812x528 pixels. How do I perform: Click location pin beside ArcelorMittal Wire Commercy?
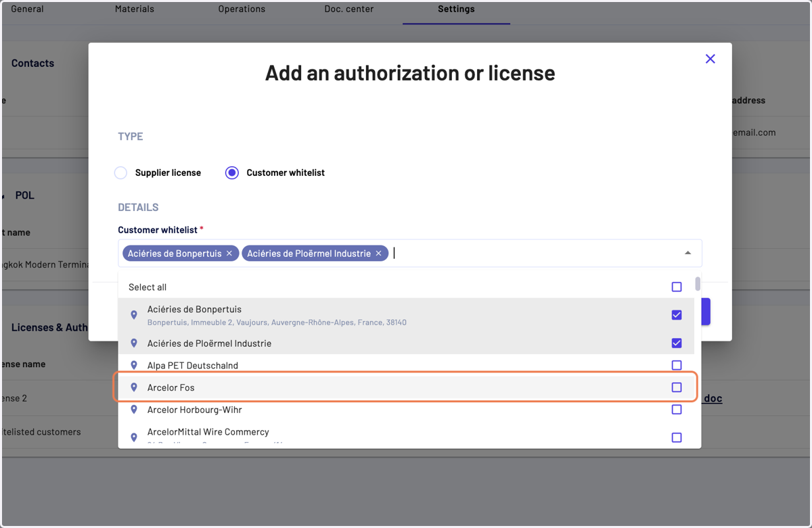[x=134, y=437]
